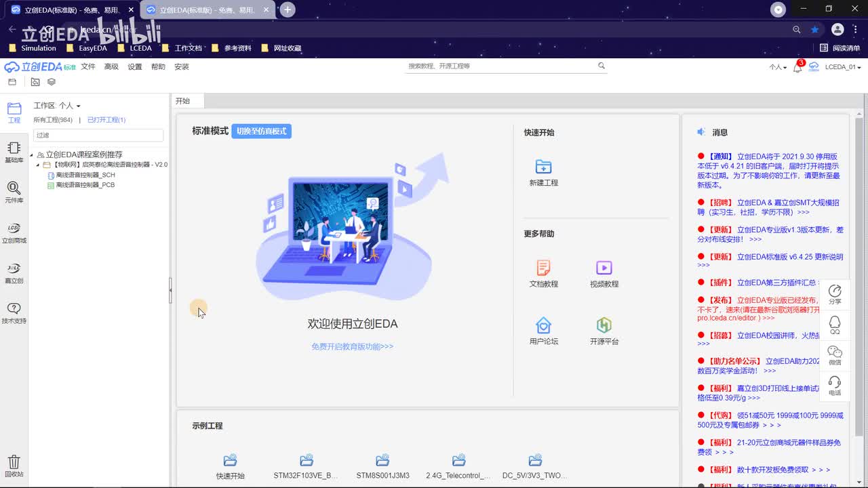This screenshot has height=488, width=868.
Task: Open a new browser tab
Action: (288, 9)
